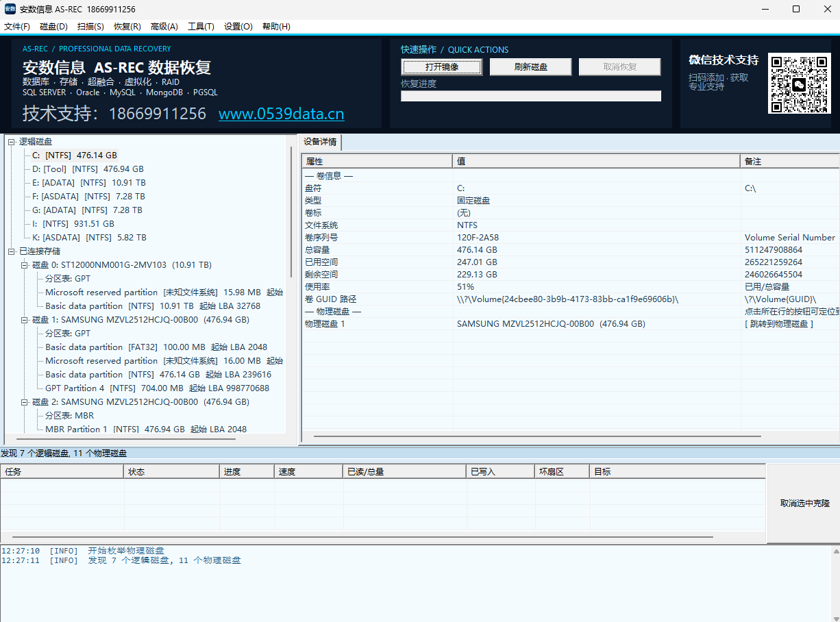The width and height of the screenshot is (840, 622).
Task: Open the 扫描(S) menu
Action: [91, 27]
